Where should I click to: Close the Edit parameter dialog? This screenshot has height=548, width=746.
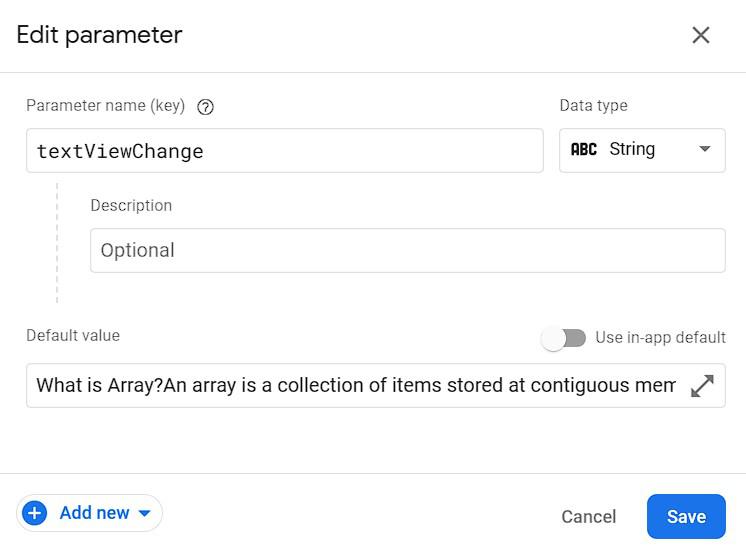click(701, 35)
